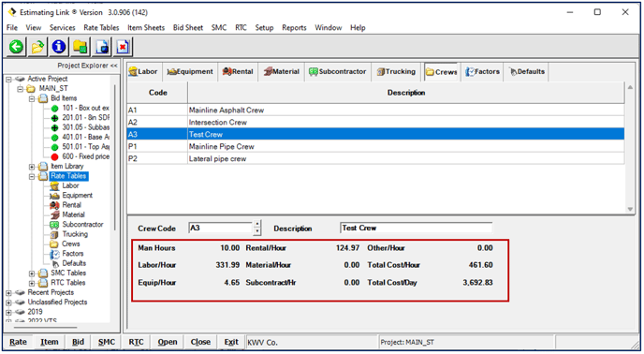This screenshot has width=644, height=354.
Task: Open Subcontractor under Rate Tables tree
Action: [82, 225]
